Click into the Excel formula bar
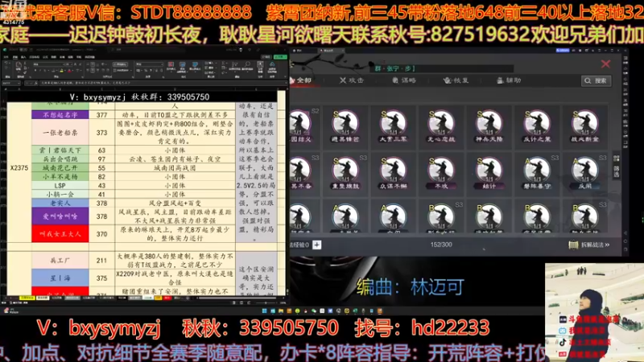 point(162,84)
